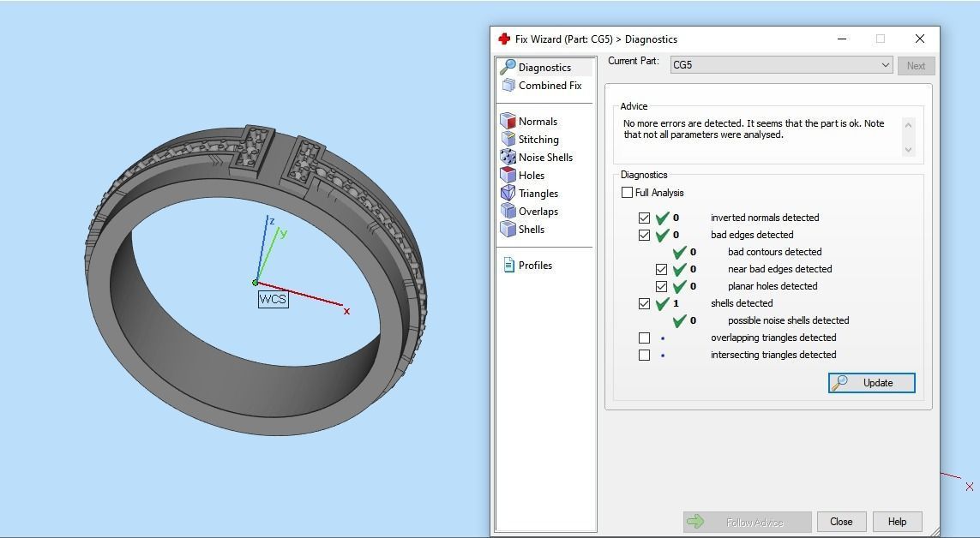
Task: Go to the Noise Shells page
Action: pos(545,158)
